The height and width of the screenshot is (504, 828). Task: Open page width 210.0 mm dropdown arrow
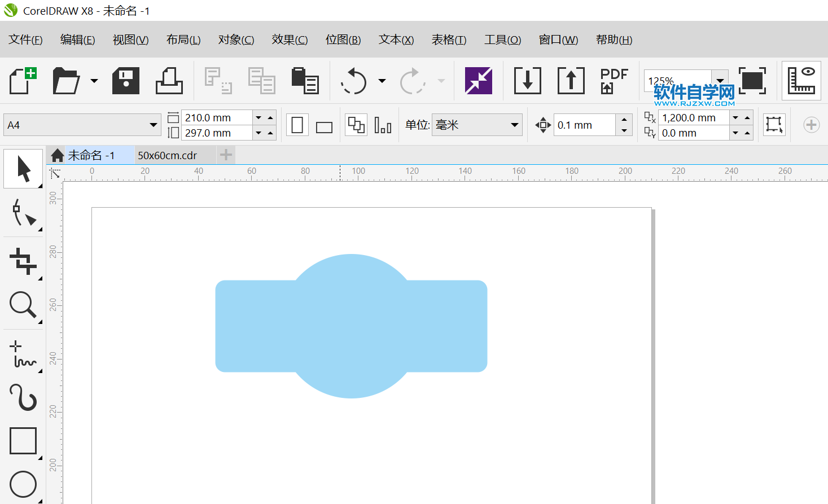[x=259, y=117]
